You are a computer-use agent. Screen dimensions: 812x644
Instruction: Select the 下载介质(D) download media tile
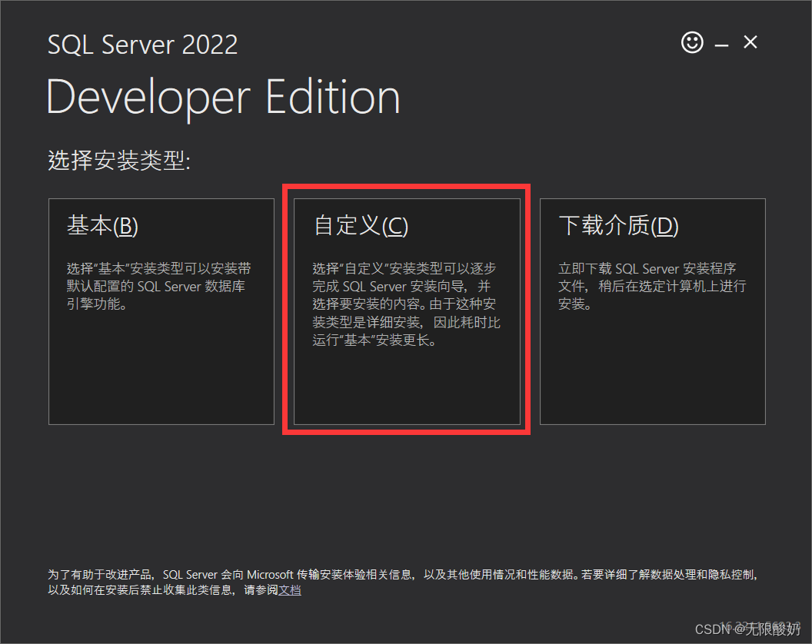tap(652, 311)
